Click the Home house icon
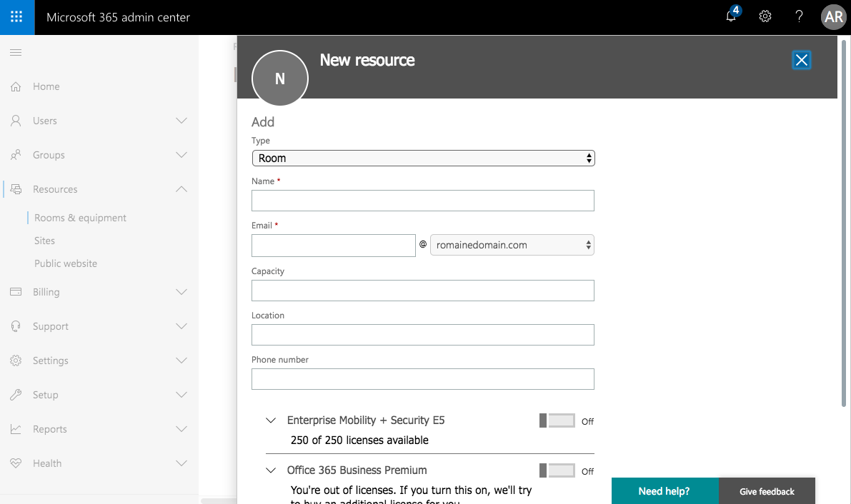 [x=16, y=86]
